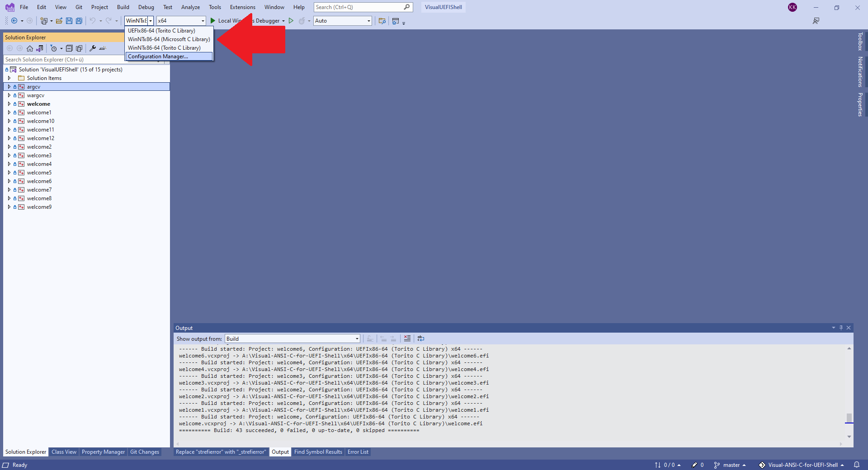This screenshot has width=868, height=470.
Task: Click the window layout toolbar icon
Action: pyautogui.click(x=396, y=21)
